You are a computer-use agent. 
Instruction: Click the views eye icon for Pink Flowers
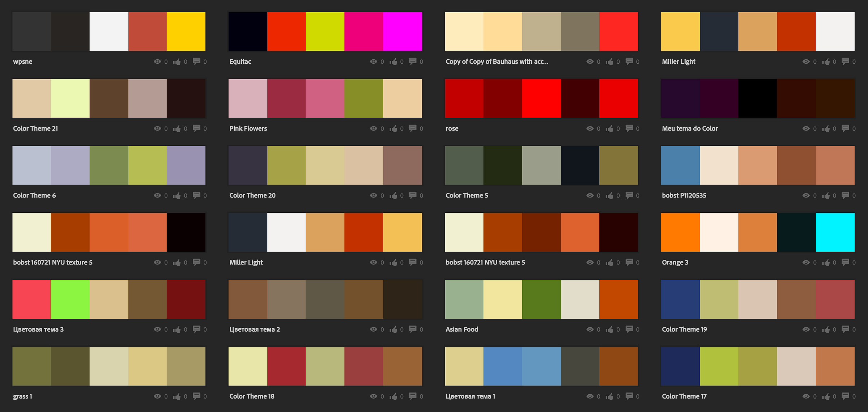coord(373,128)
